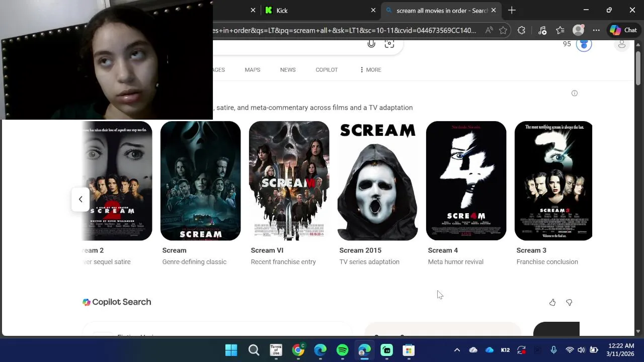The image size is (644, 362).
Task: Click 'Recent franchise entry' caption text
Action: coord(283,262)
